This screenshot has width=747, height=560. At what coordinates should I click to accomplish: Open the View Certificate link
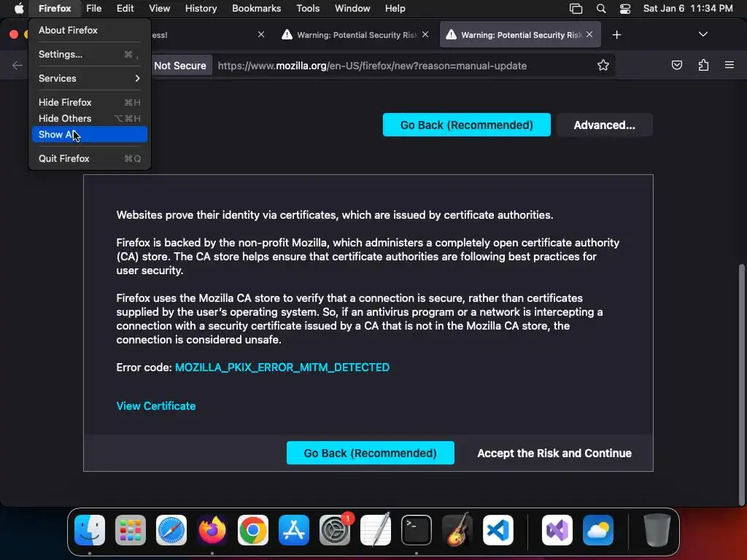coord(156,406)
